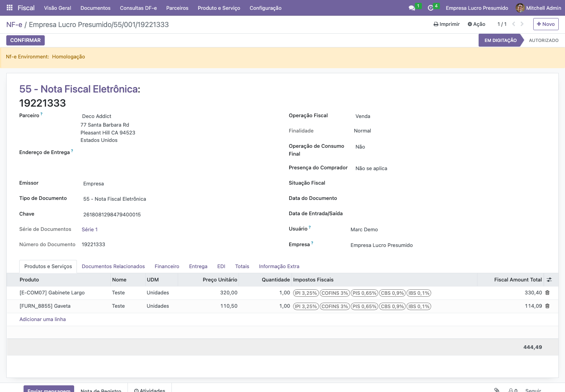Image resolution: width=565 pixels, height=392 pixels.
Task: Open the Série 1 link
Action: click(x=89, y=229)
